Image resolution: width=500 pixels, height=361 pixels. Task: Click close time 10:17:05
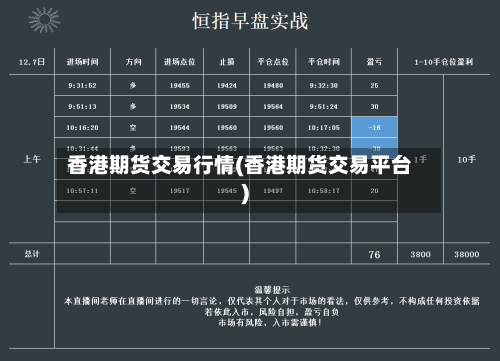coord(324,128)
